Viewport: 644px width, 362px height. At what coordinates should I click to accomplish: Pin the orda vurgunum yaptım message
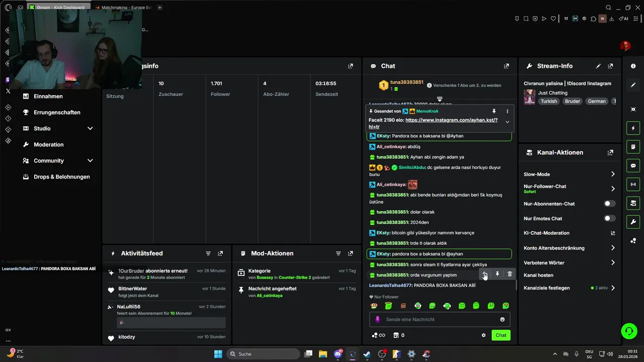[497, 275]
